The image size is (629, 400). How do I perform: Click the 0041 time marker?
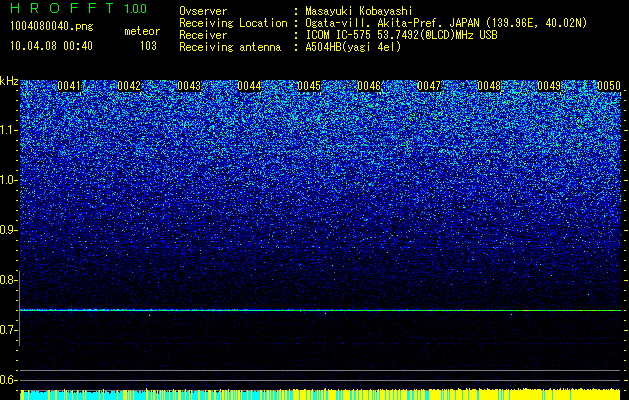(x=69, y=86)
